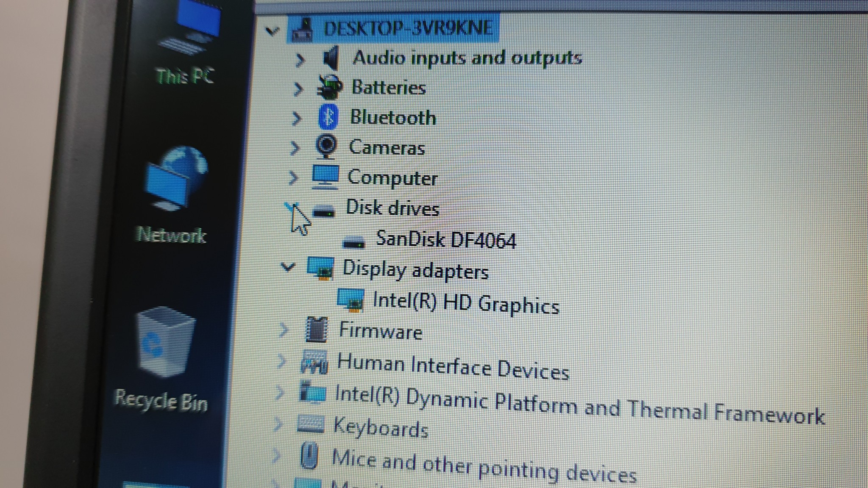Select the Human Interface Devices label

pyautogui.click(x=453, y=367)
